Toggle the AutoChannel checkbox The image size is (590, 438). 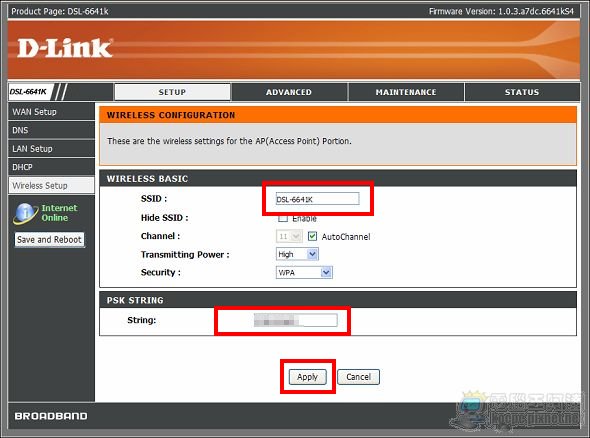(x=312, y=236)
